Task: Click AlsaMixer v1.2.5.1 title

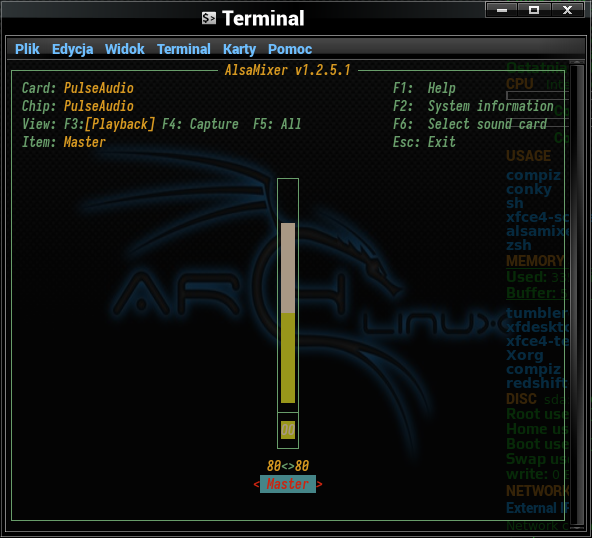Action: (288, 70)
